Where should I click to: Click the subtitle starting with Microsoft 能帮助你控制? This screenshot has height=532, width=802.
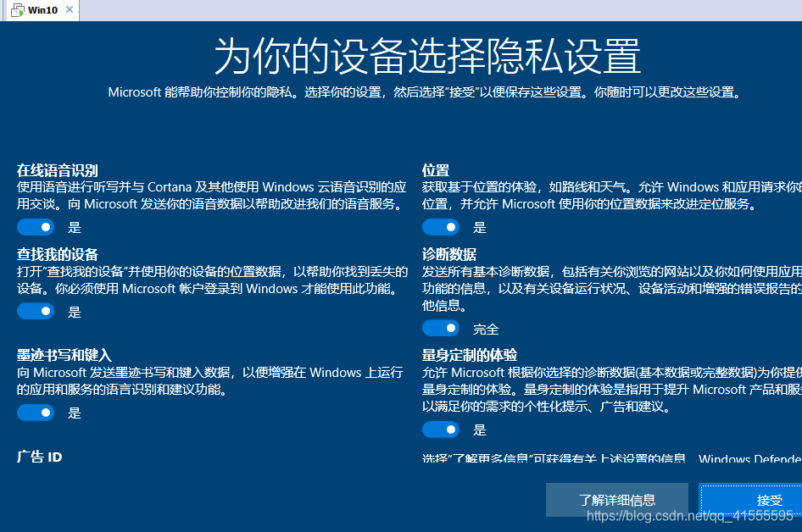pyautogui.click(x=425, y=92)
